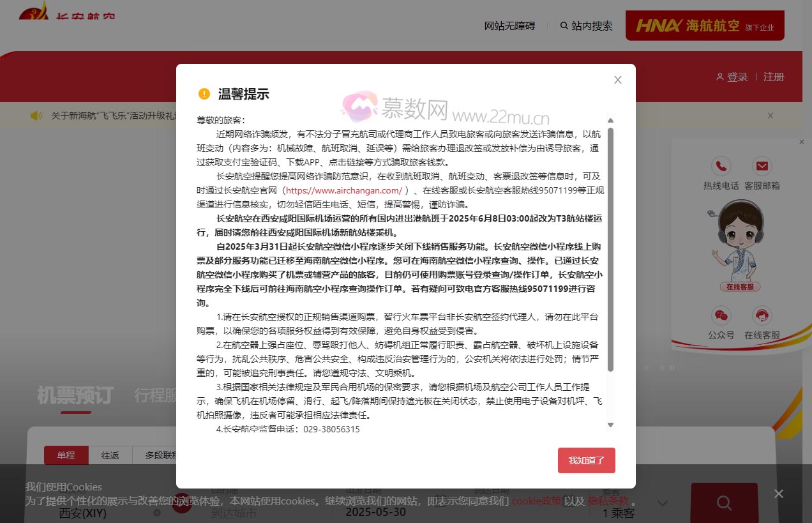Select the 往返 round-trip tab

pos(110,455)
